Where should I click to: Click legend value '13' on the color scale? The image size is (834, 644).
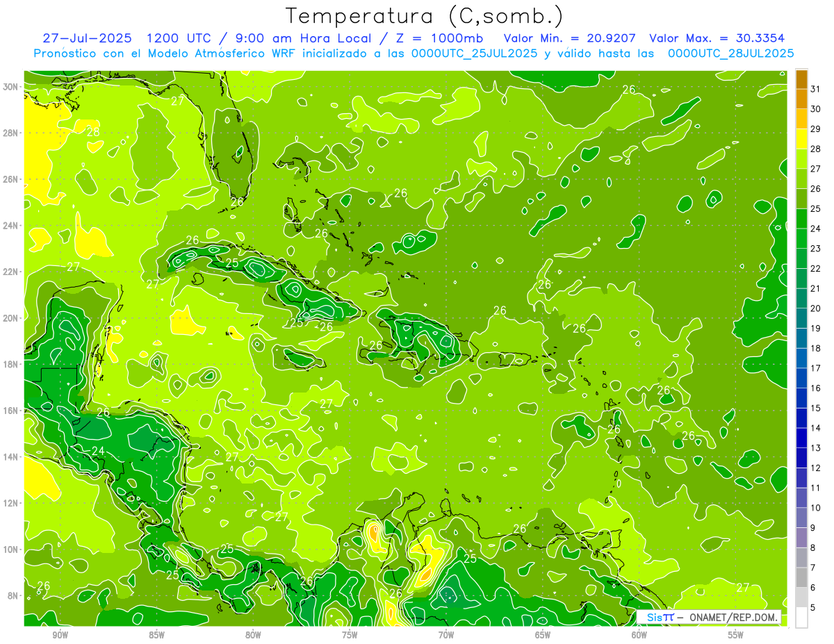[816, 448]
